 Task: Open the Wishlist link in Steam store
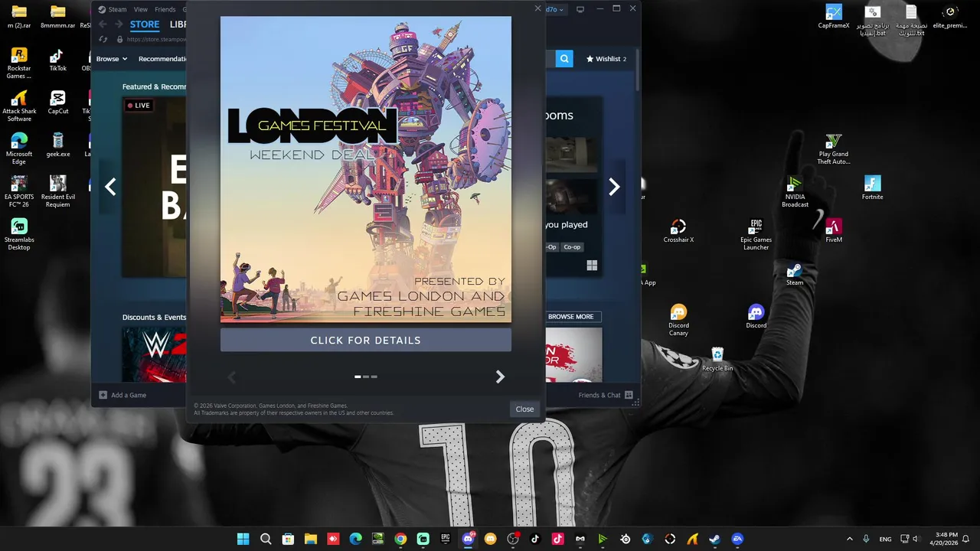pyautogui.click(x=606, y=59)
